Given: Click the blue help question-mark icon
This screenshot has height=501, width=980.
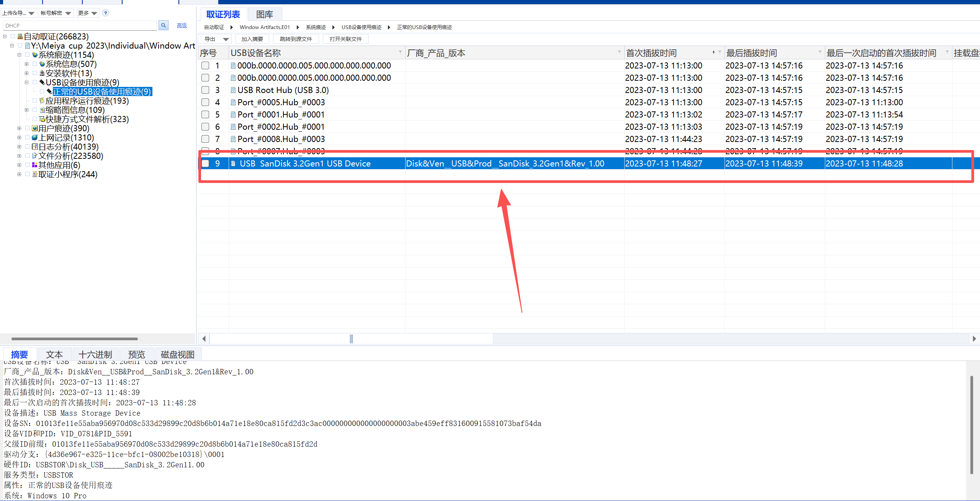Looking at the screenshot, I should (106, 13).
